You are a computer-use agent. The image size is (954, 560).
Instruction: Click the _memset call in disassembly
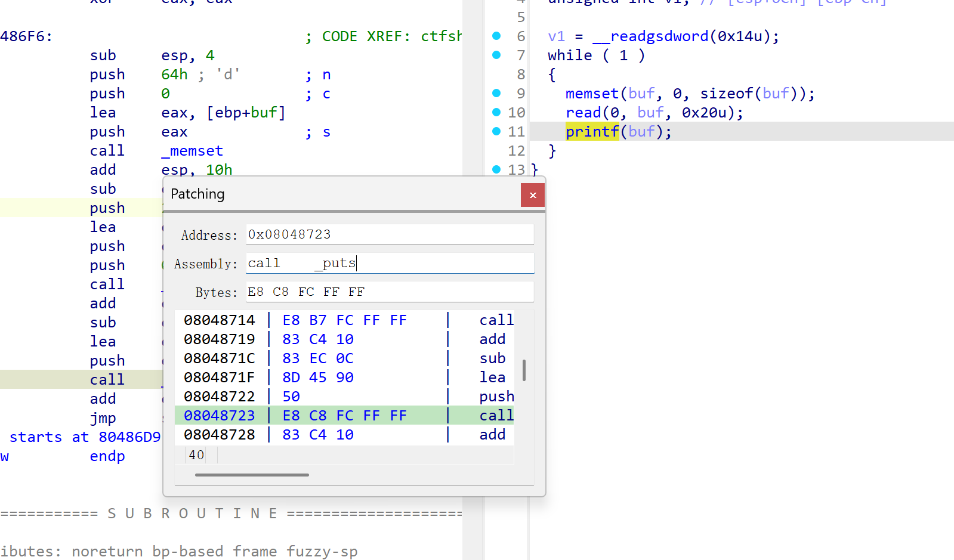coord(192,151)
